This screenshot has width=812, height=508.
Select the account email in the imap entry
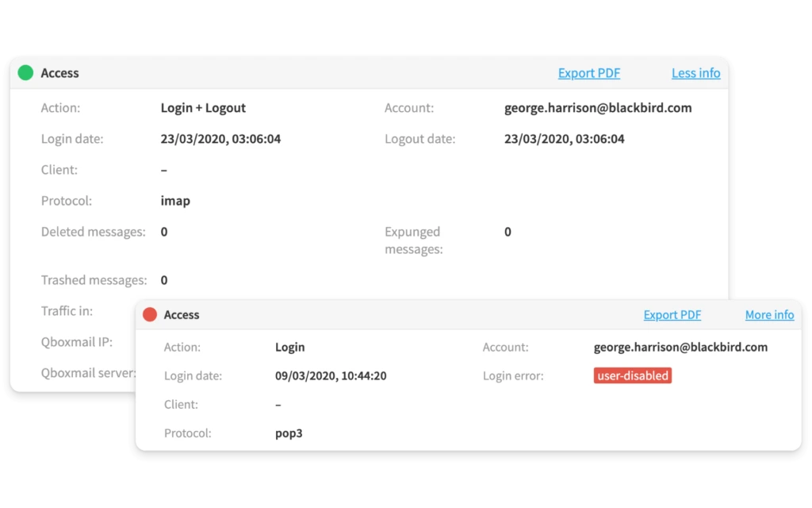point(598,108)
